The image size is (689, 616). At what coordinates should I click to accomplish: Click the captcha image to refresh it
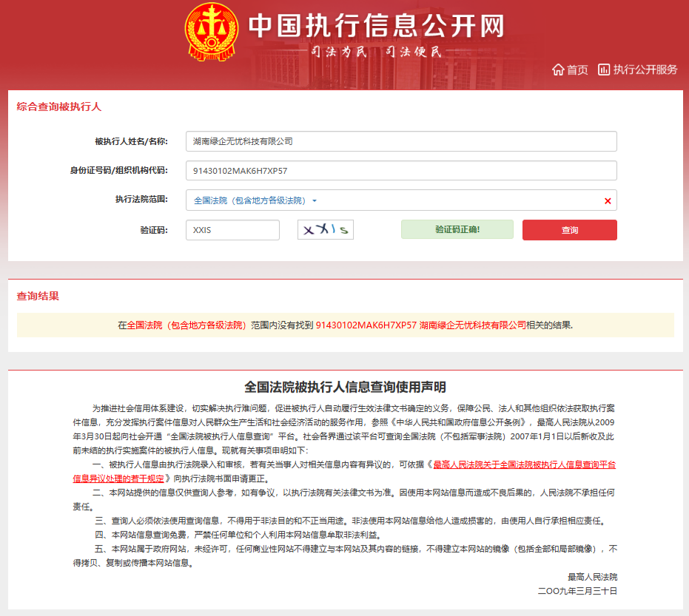(x=325, y=229)
